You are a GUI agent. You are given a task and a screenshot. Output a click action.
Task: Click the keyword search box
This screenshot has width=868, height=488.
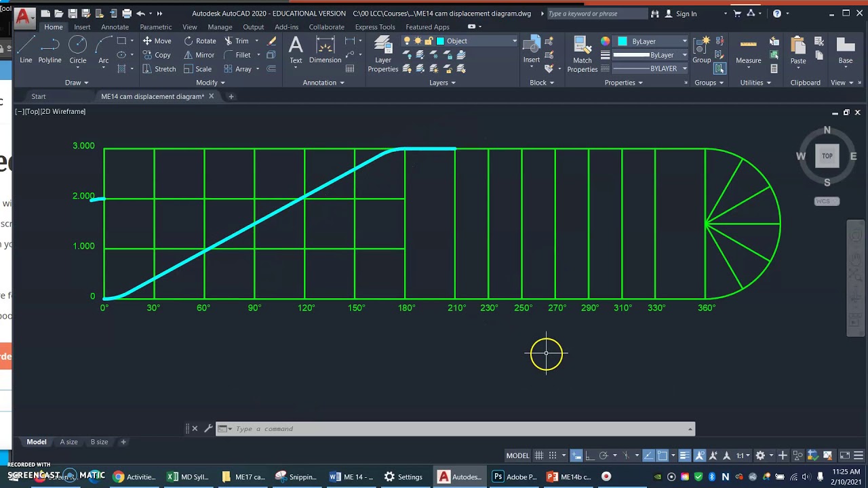tap(597, 14)
